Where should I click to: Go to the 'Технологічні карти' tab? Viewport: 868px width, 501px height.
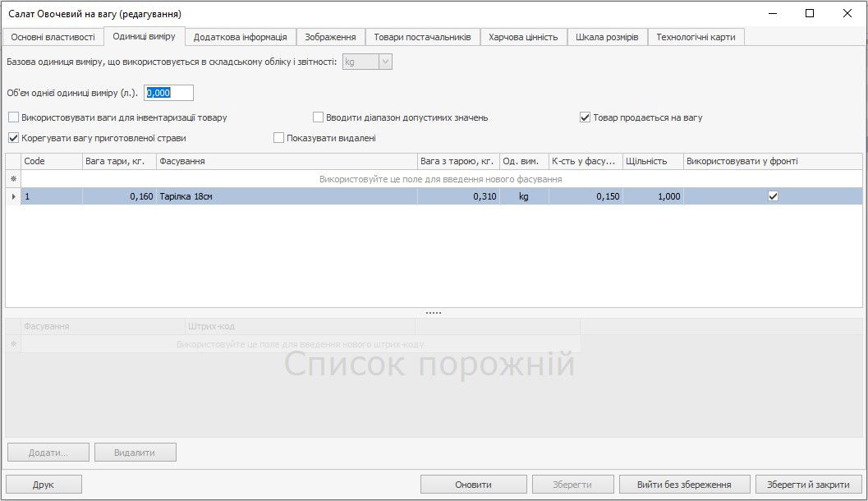[x=696, y=37]
